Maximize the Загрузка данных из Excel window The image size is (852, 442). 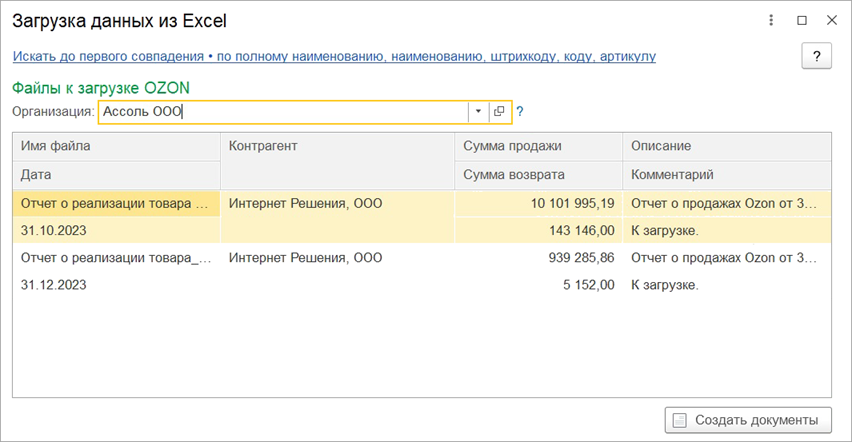coord(801,20)
